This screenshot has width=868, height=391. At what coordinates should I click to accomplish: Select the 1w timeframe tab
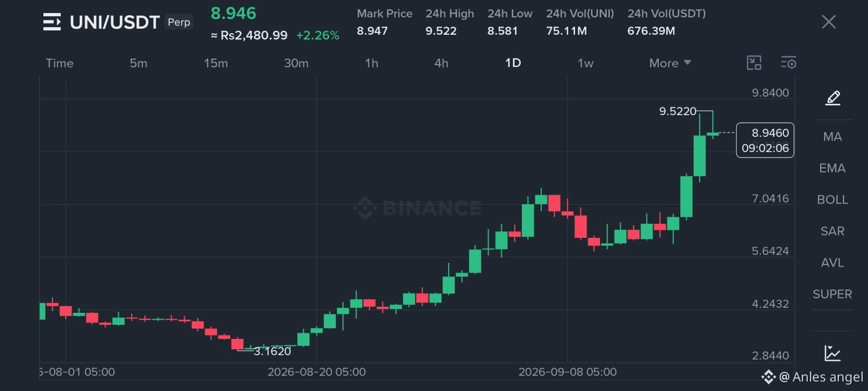[585, 63]
